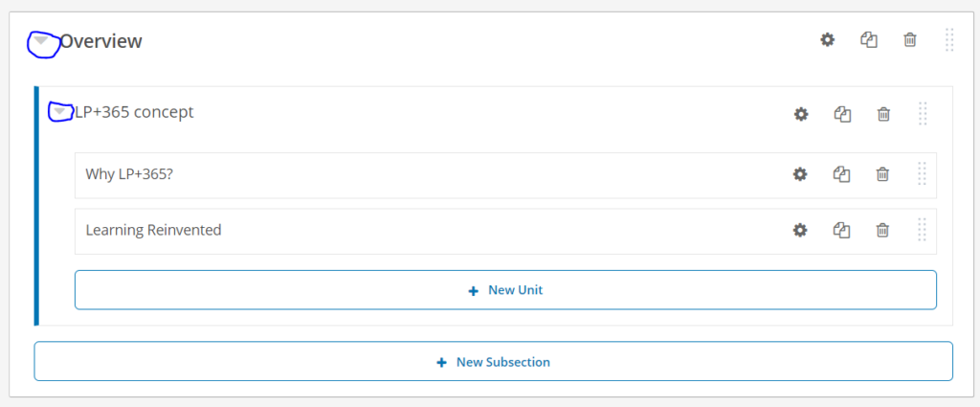
Task: Click the New Unit button
Action: (505, 290)
